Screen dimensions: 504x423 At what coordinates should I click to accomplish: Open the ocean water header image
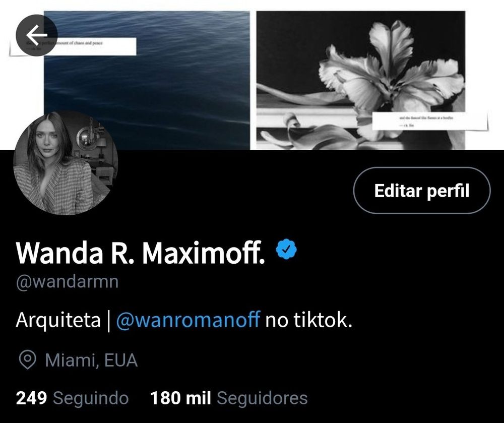(x=147, y=80)
